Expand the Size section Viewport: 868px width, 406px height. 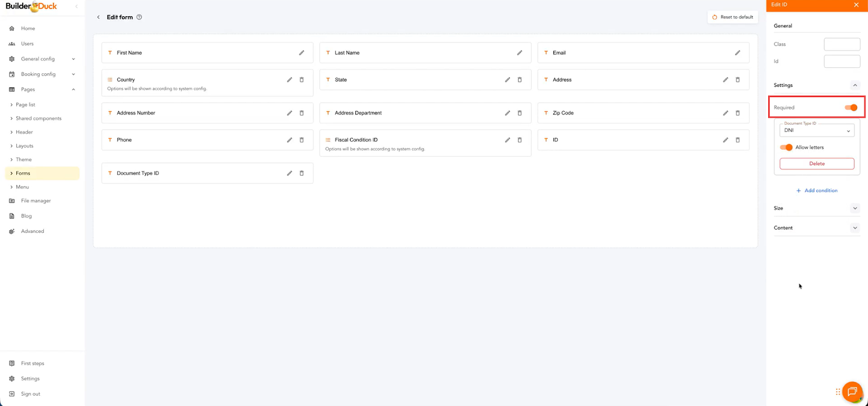coord(855,208)
